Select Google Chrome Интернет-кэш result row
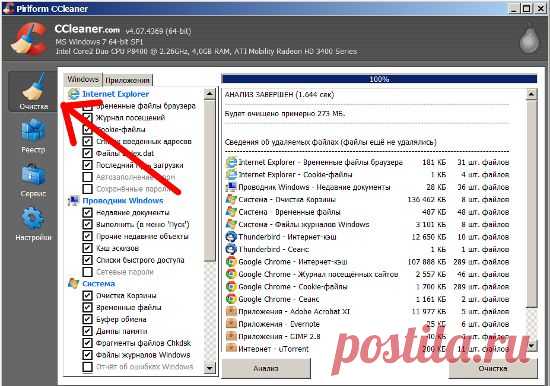Screen dimensions: 550x386 367,262
